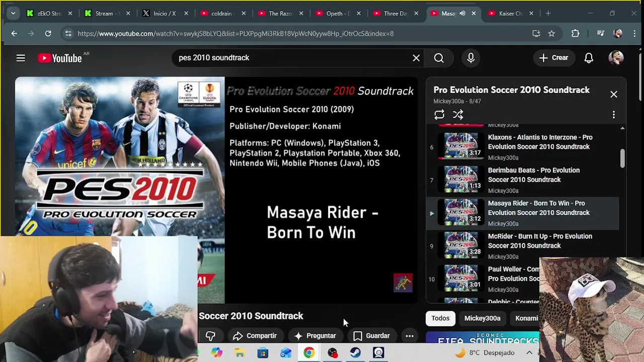Go back with the browser back arrow

(14, 34)
